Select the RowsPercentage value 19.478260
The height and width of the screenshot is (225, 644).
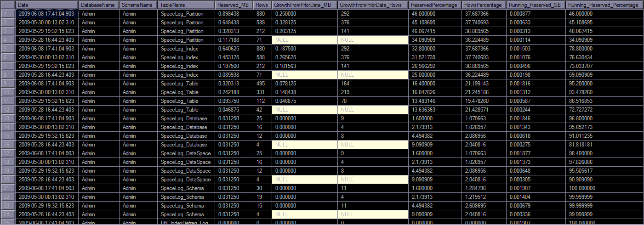pos(484,101)
